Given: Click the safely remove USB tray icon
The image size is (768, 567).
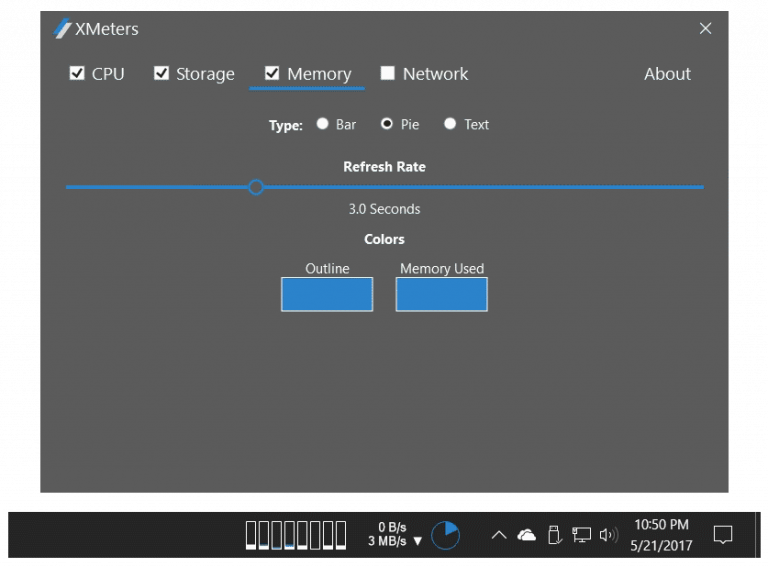Looking at the screenshot, I should coord(555,535).
